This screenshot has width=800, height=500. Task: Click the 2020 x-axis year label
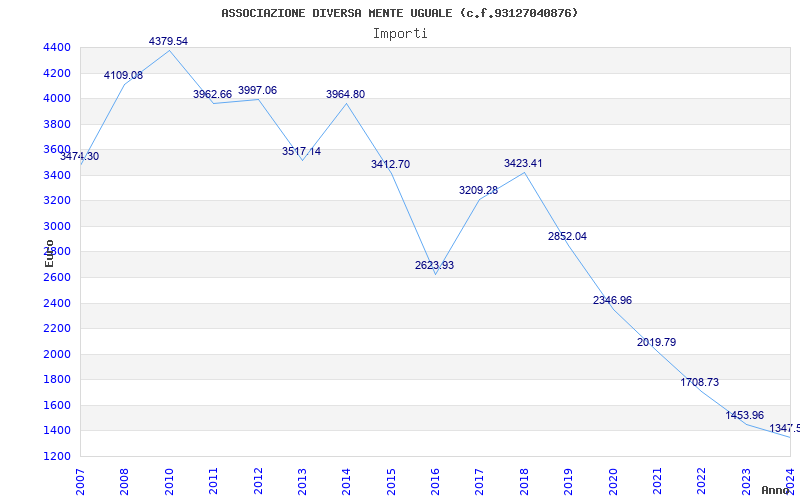tap(613, 481)
